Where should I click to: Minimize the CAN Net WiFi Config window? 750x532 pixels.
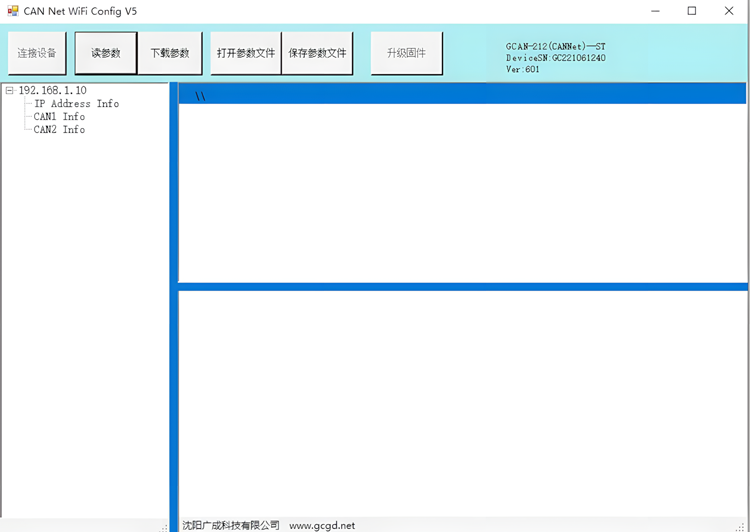pos(655,11)
